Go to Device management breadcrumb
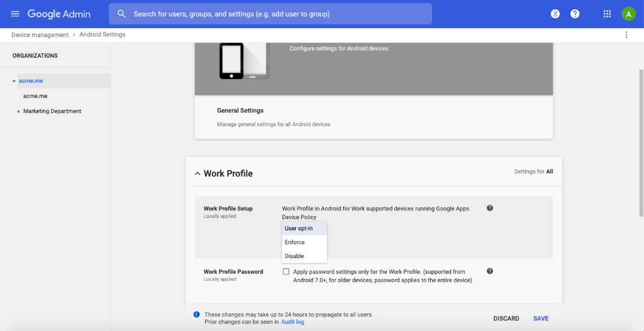Image resolution: width=644 pixels, height=331 pixels. coord(40,35)
